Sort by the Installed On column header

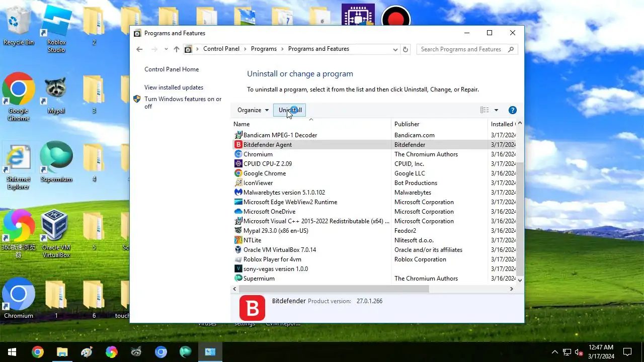[x=502, y=124]
